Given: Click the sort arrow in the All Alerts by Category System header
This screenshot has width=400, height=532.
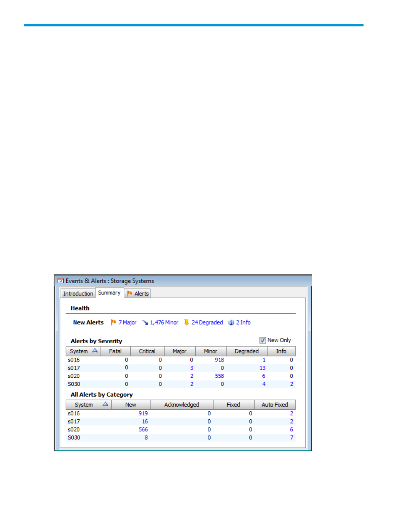Looking at the screenshot, I should click(105, 404).
